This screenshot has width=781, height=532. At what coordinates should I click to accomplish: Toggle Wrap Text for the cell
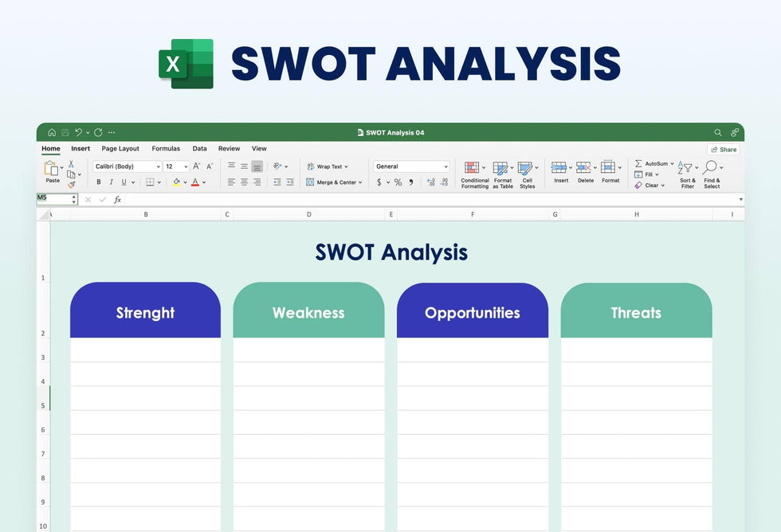click(328, 166)
